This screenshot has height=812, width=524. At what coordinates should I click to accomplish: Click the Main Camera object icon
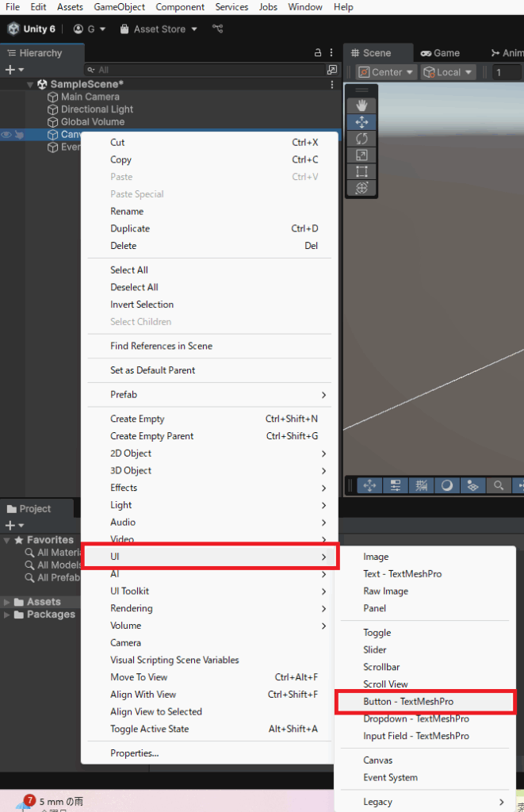(x=53, y=97)
